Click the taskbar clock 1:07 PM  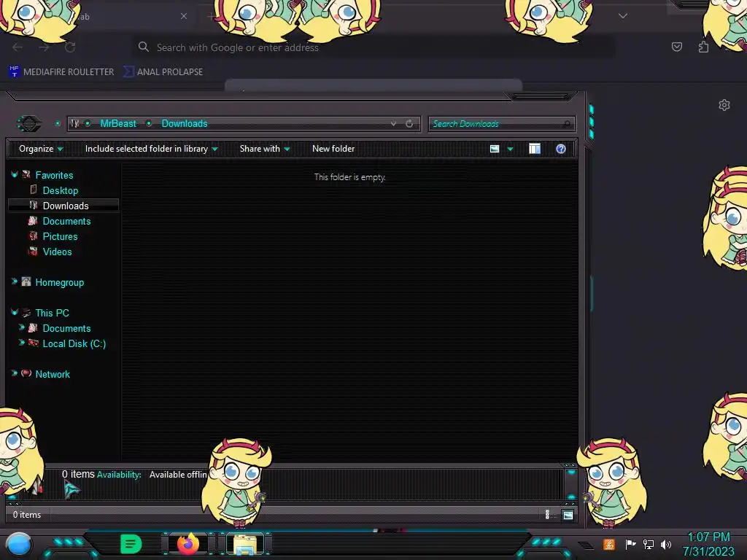708,537
